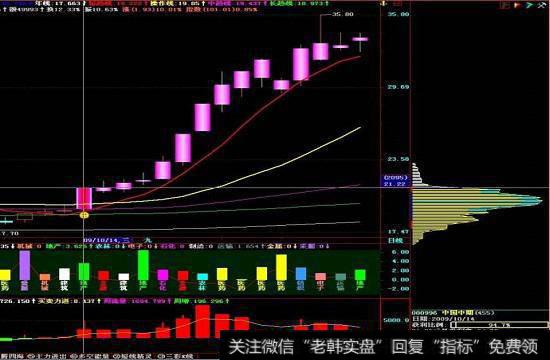Click the widest cyan peak in the chip distribution
This screenshot has width=550, height=360.
pos(477,200)
